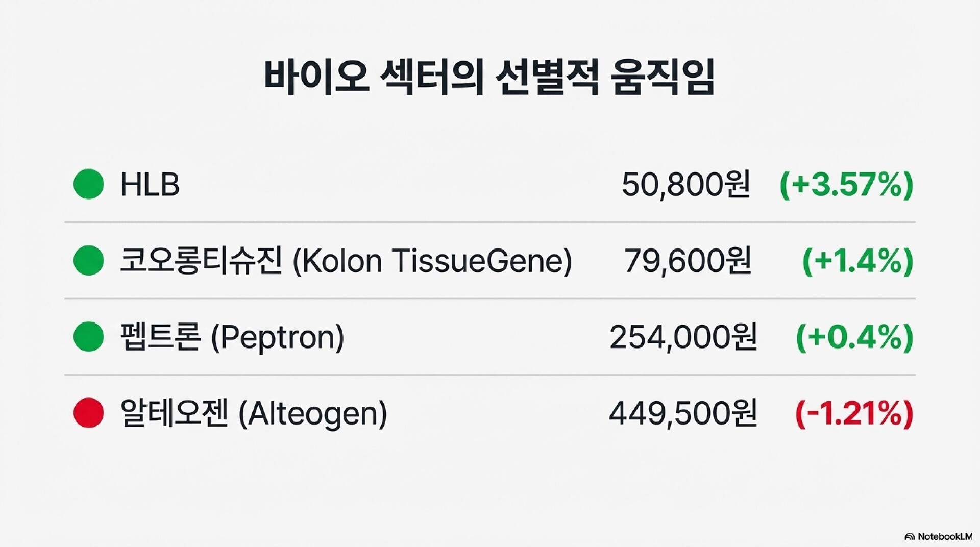The width and height of the screenshot is (980, 547).
Task: Click the green +1.4% change value
Action: (857, 261)
